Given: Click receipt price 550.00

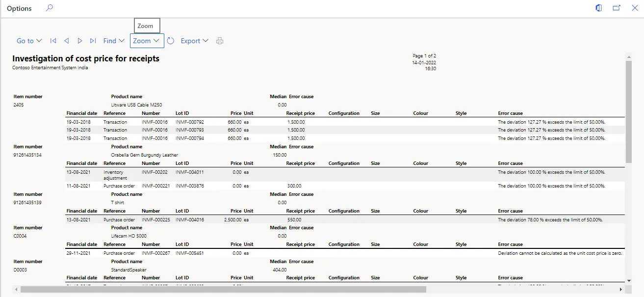Looking at the screenshot, I should pos(294,219).
